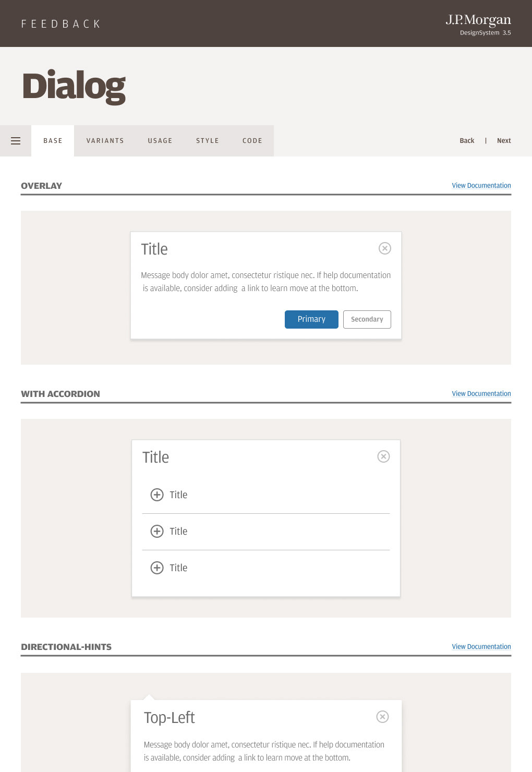Click the J.P.Morgan logo

478,20
